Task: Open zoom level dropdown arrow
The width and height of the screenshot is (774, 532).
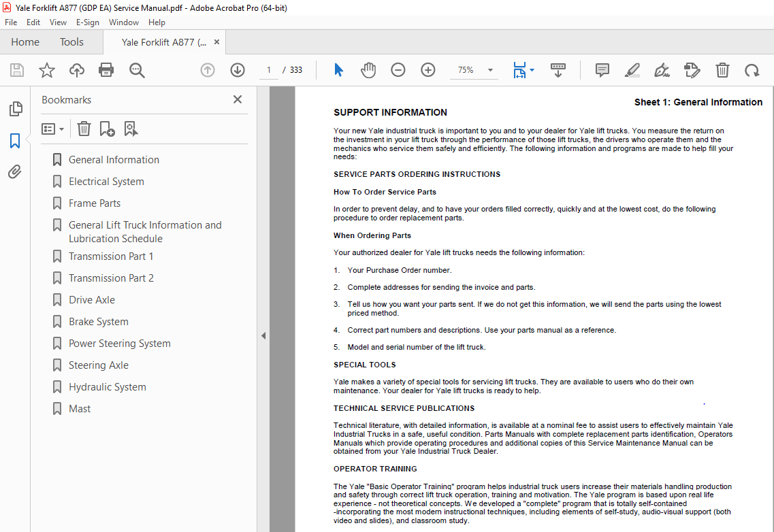Action: (x=490, y=70)
